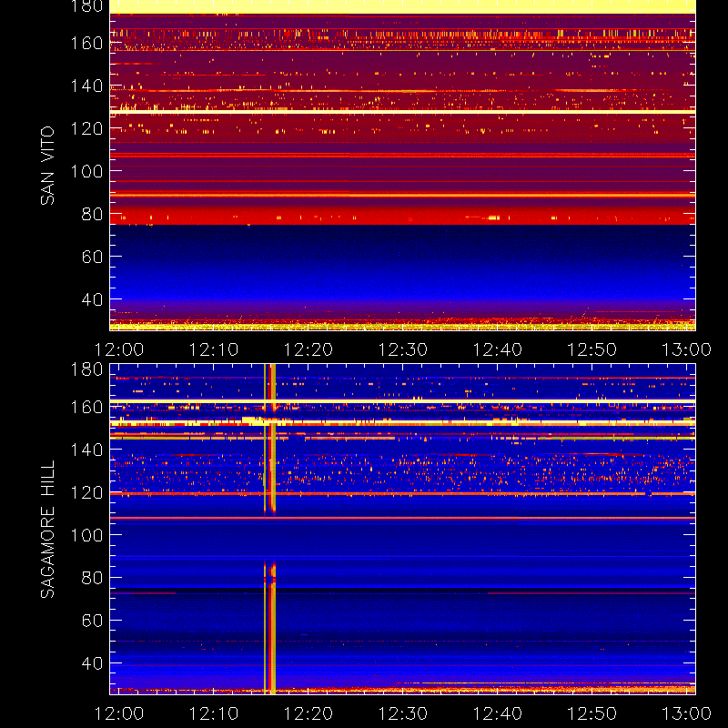728x728 pixels.
Task: Select 120 tick on San Vito axis
Action: [x=86, y=128]
